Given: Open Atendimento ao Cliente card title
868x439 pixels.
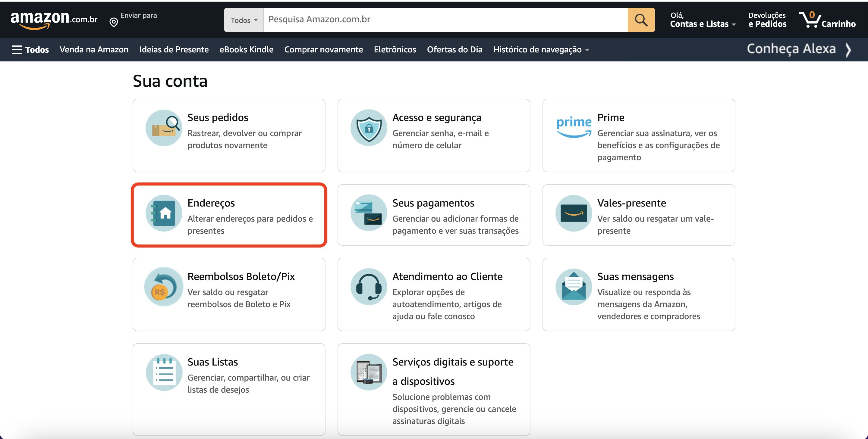Looking at the screenshot, I should click(447, 276).
